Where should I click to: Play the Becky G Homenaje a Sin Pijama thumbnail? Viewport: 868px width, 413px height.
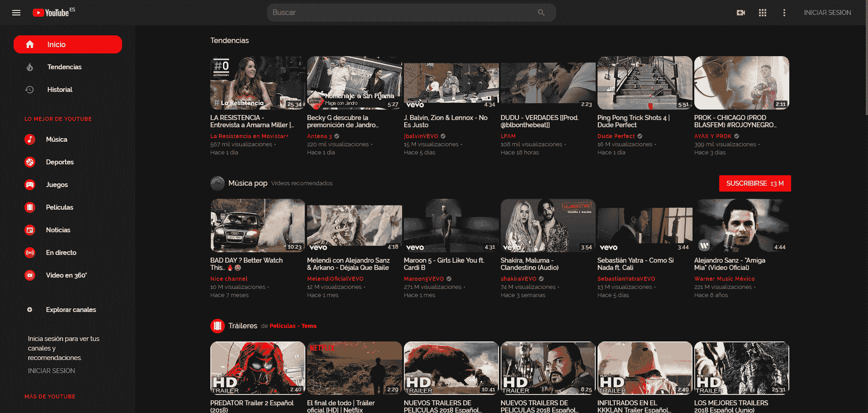355,83
